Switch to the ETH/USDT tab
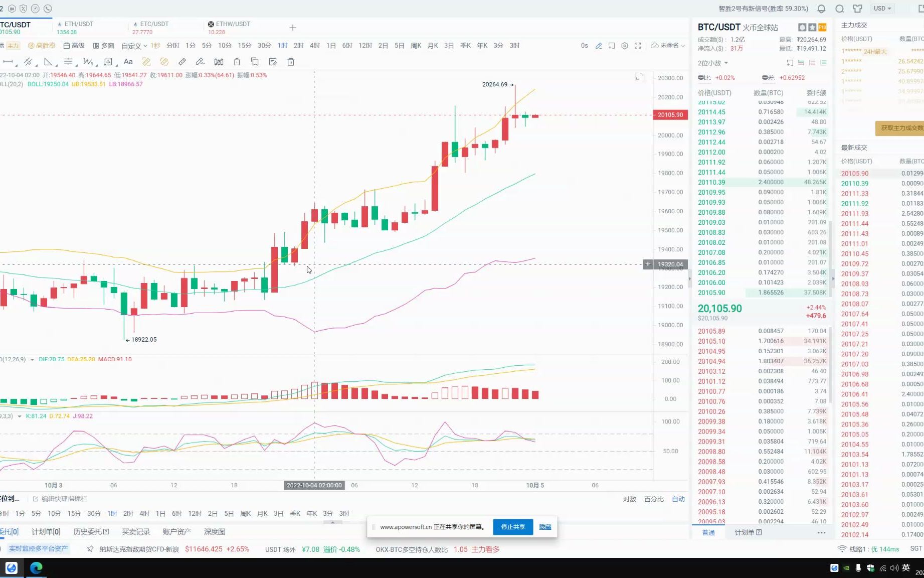The height and width of the screenshot is (578, 924). tap(78, 24)
